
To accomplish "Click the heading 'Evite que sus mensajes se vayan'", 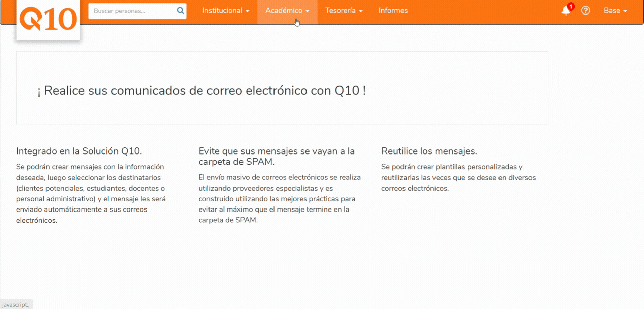I will pos(277,156).
